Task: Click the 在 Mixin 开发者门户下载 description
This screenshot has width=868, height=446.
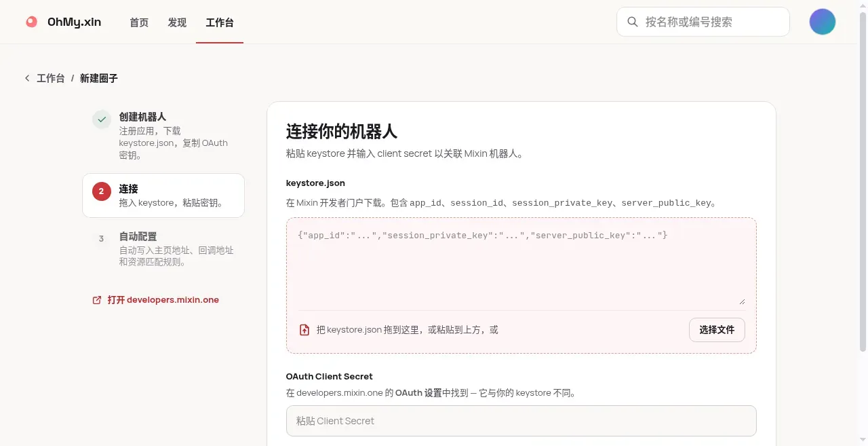Action: pyautogui.click(x=502, y=203)
